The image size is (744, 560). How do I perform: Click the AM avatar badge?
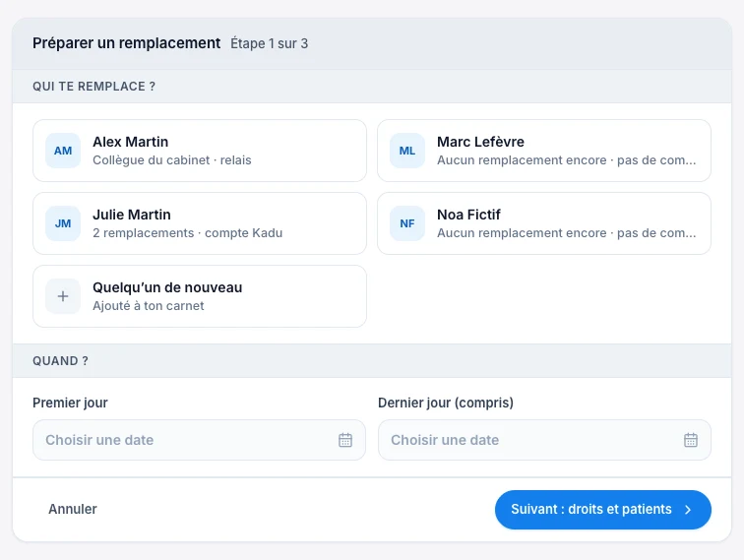(63, 151)
